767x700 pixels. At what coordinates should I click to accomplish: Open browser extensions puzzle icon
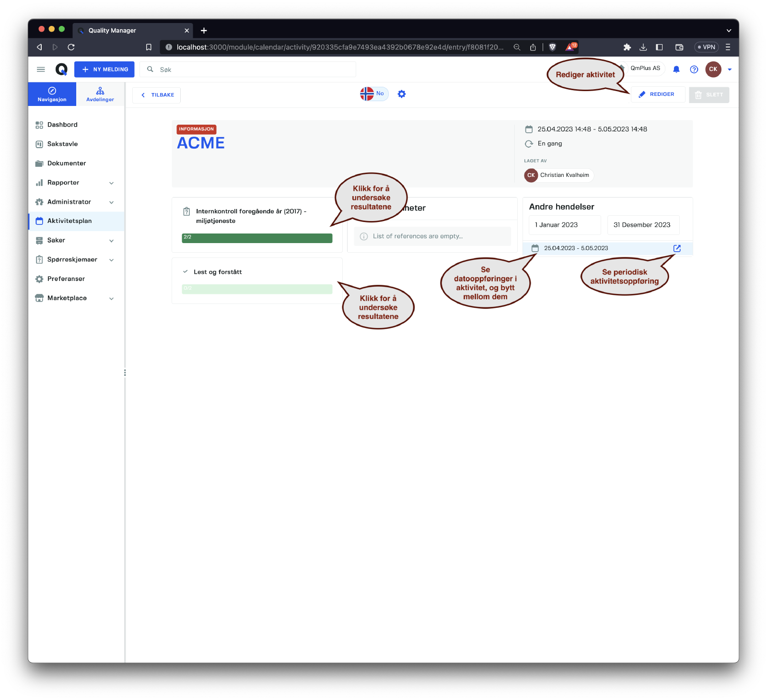coord(627,47)
